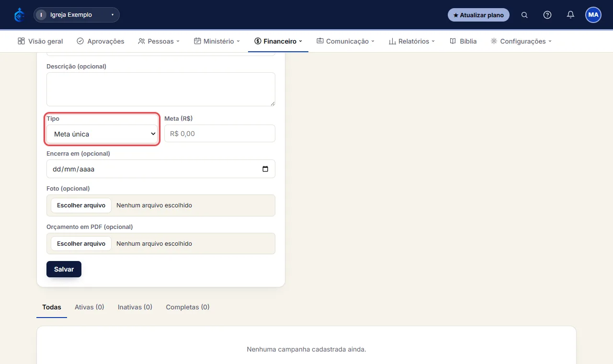
Task: Expand the Tipo select showing Meta única
Action: 102,134
